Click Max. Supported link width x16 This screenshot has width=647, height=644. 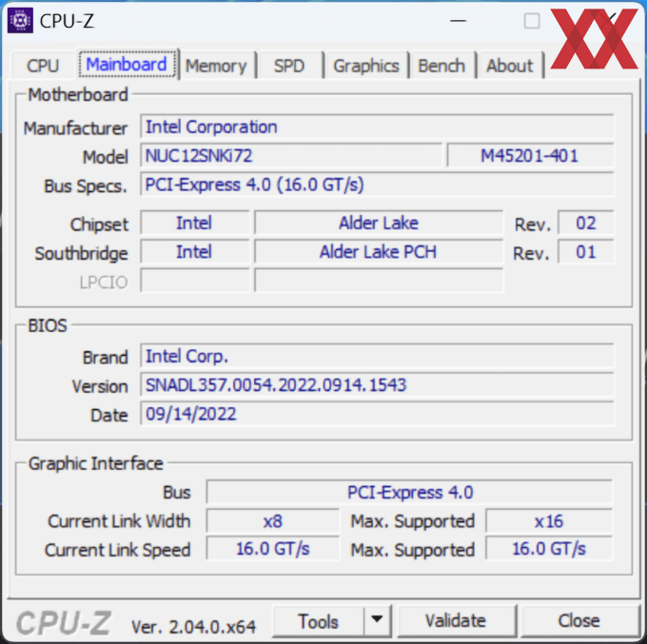549,521
